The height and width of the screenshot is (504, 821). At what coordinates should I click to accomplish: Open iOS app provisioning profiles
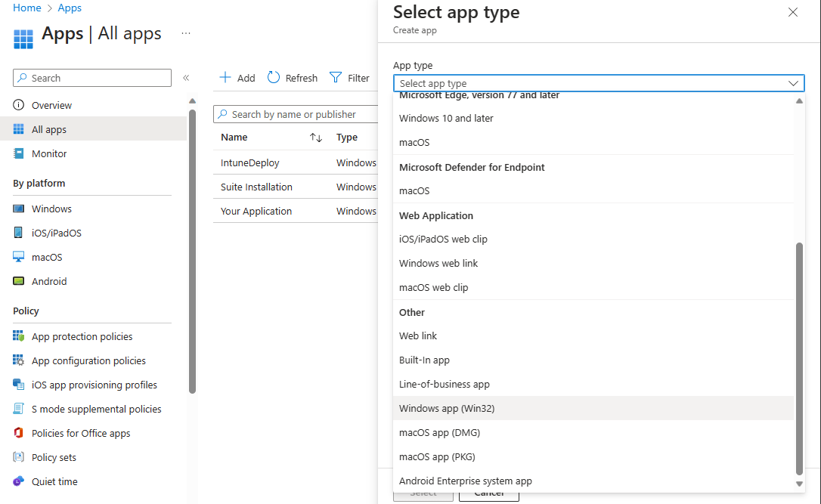(x=93, y=385)
